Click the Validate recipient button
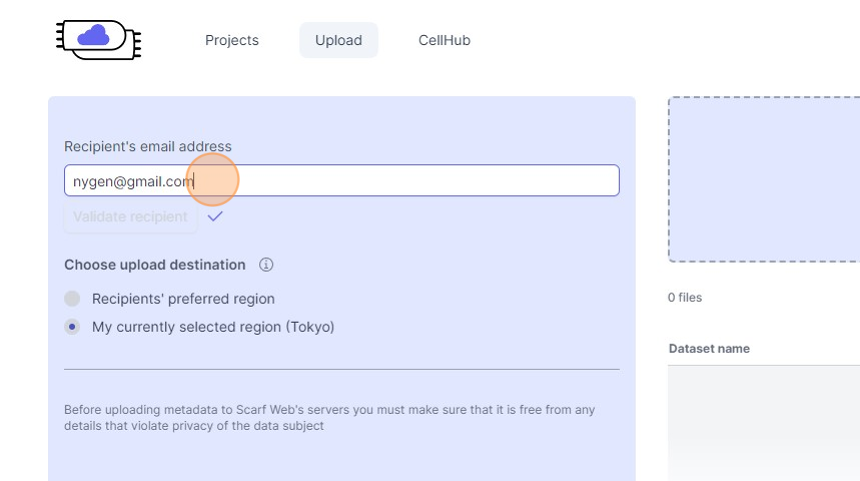This screenshot has width=860, height=481. click(130, 217)
